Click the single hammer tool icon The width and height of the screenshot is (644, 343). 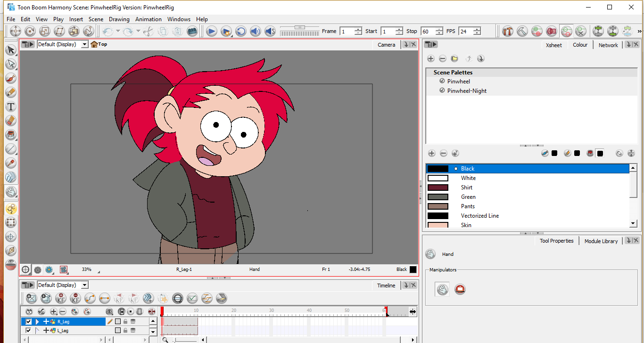pos(522,31)
